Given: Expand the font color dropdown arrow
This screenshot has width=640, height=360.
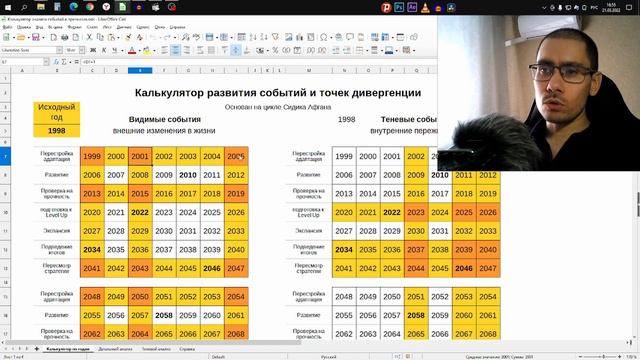Looking at the screenshot, I should coord(139,50).
